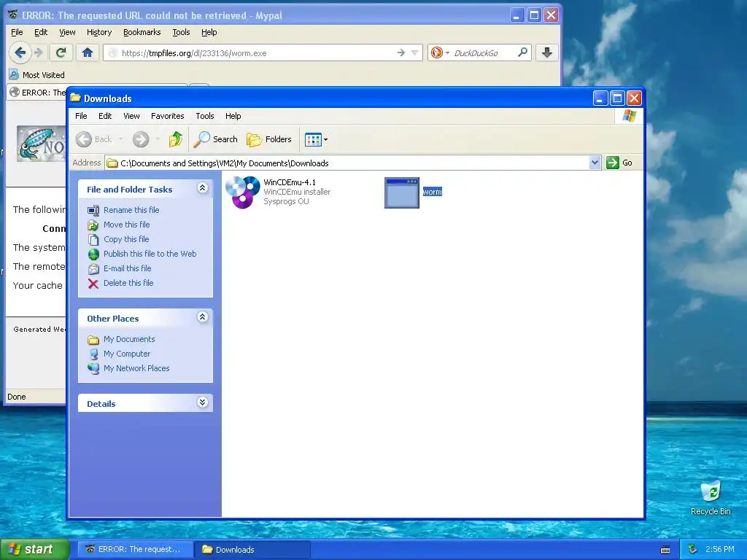Collapse the Other Places panel
This screenshot has height=560, width=747.
point(203,317)
